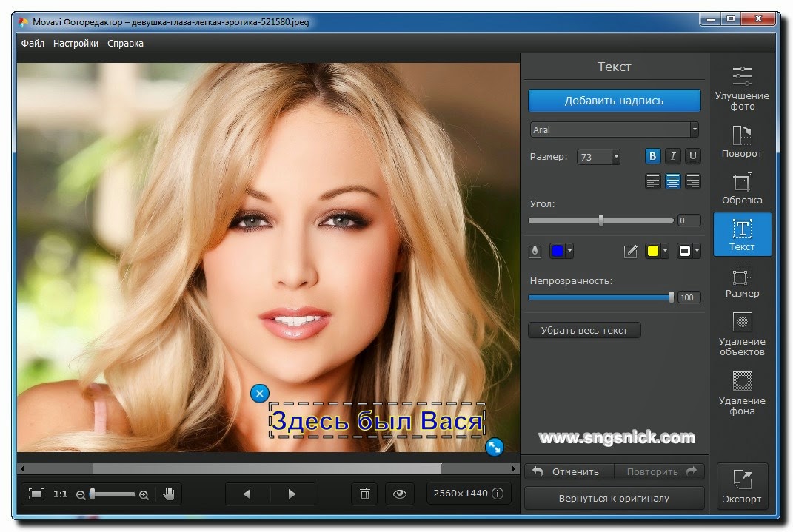Open the Улучшение фото tool

[x=742, y=87]
